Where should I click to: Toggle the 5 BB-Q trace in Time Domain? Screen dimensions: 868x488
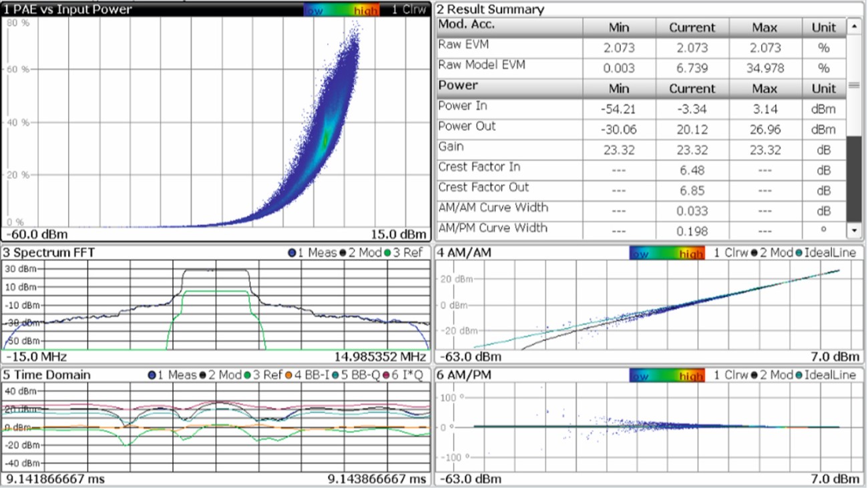click(335, 375)
